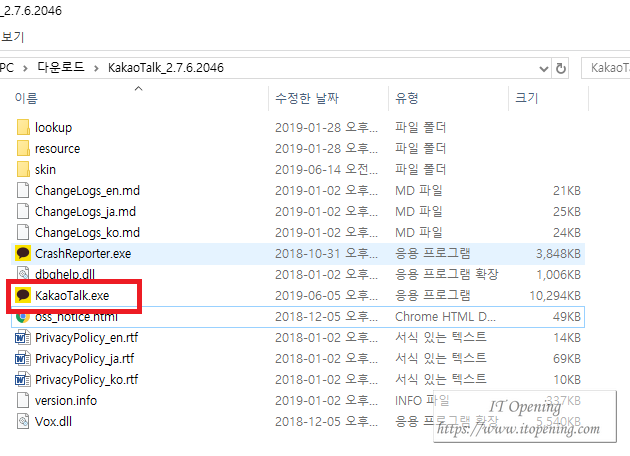Click the search box labeled KakaoT

pos(605,68)
